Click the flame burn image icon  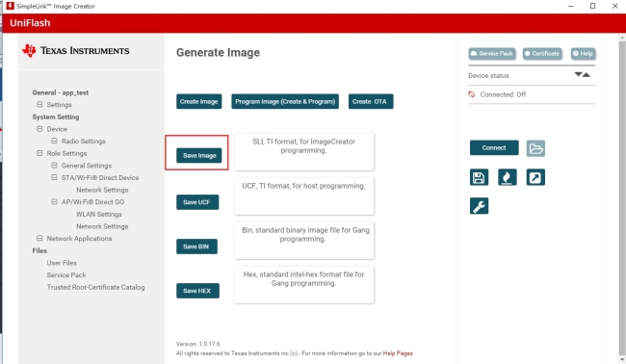click(x=507, y=177)
